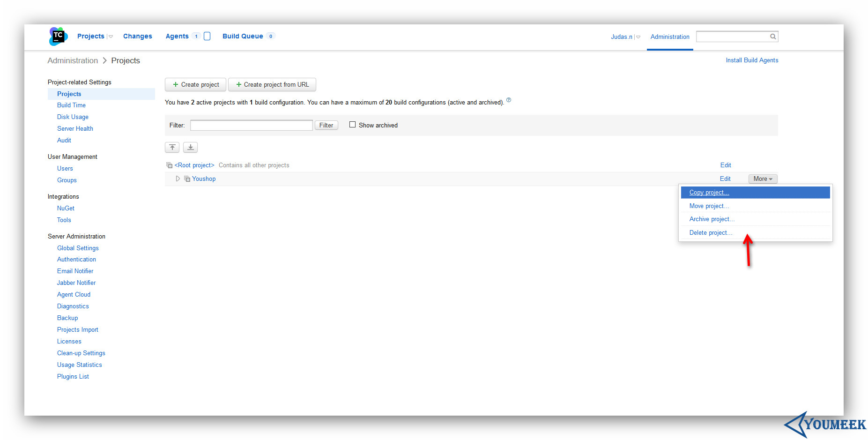Open Install Build Agents link

click(x=752, y=60)
